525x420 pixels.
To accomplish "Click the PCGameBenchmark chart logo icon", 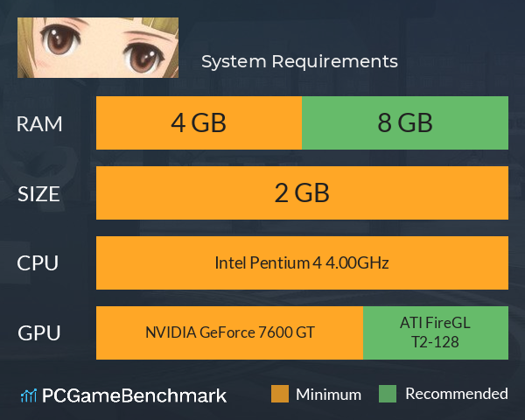I will pyautogui.click(x=29, y=395).
